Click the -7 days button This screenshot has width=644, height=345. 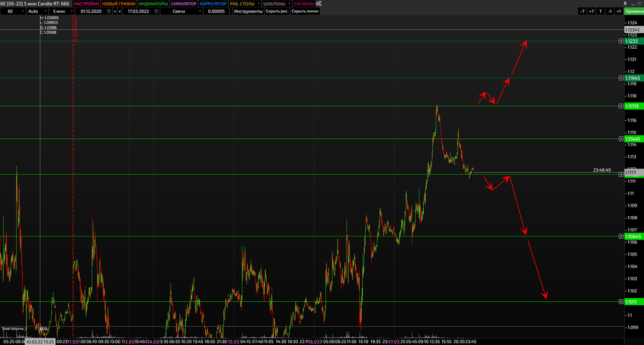coord(582,11)
